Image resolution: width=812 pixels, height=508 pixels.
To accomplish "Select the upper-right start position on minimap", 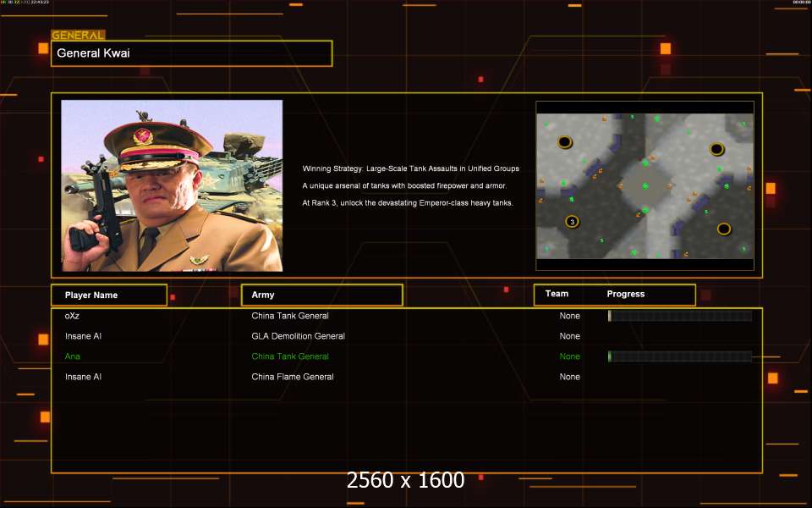I will [716, 149].
